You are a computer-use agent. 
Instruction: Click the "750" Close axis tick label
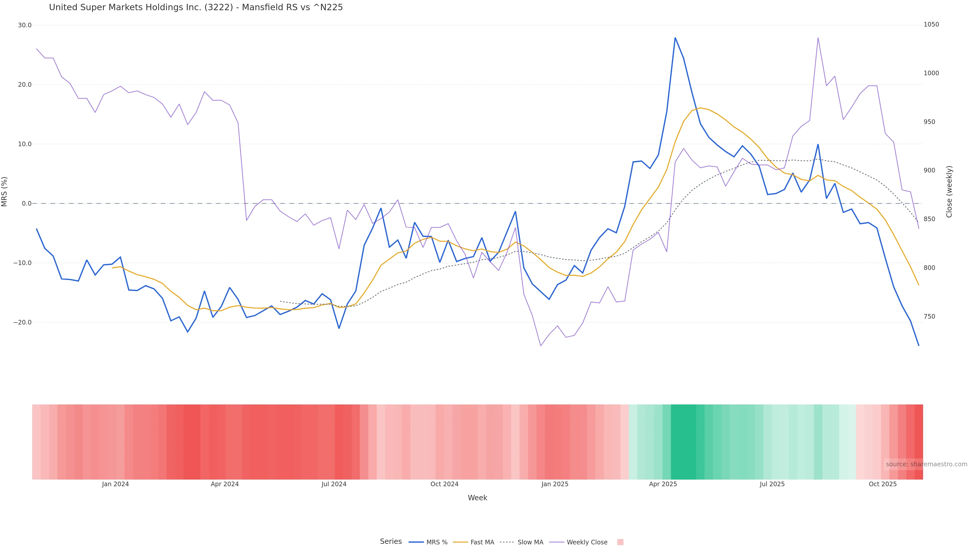(x=929, y=316)
